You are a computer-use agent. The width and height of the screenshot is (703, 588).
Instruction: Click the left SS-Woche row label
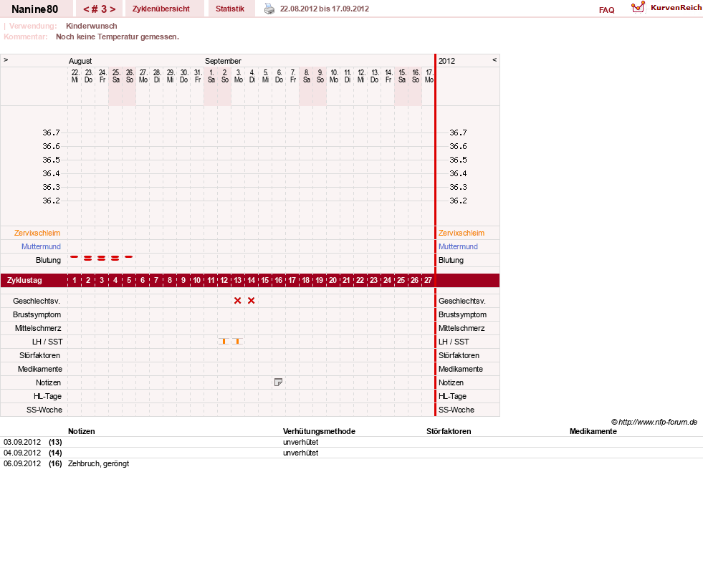[44, 410]
